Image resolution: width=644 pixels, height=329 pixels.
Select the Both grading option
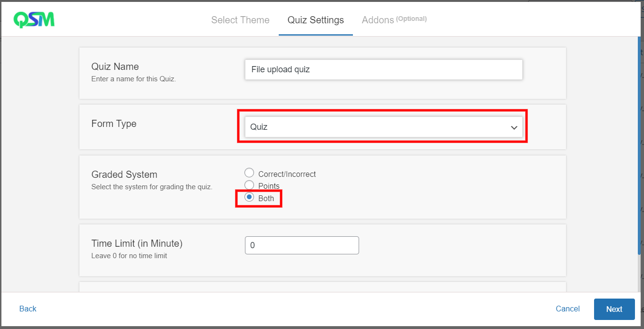[x=249, y=197]
